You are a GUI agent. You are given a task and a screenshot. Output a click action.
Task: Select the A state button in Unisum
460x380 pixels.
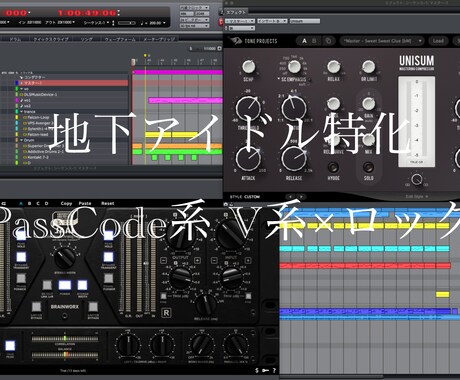(x=304, y=41)
